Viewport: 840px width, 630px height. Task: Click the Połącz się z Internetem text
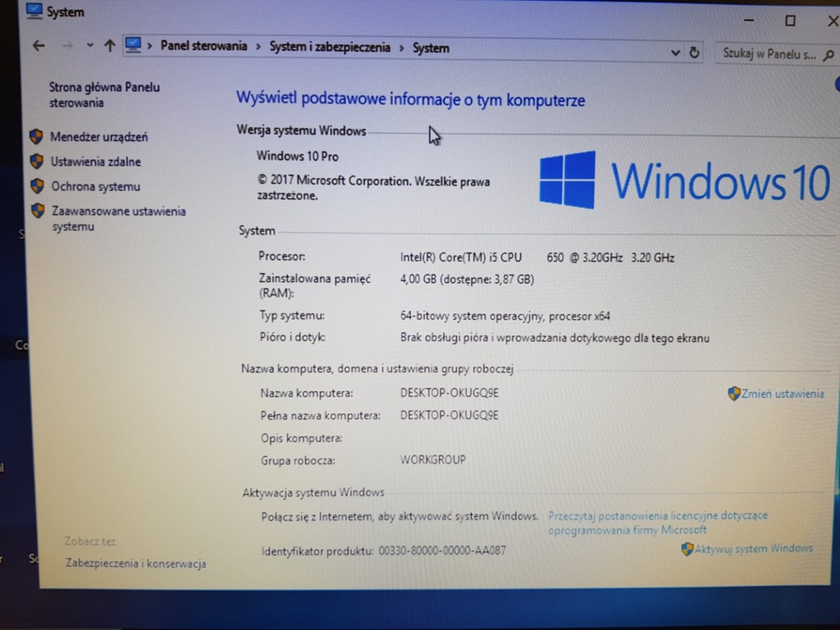399,517
